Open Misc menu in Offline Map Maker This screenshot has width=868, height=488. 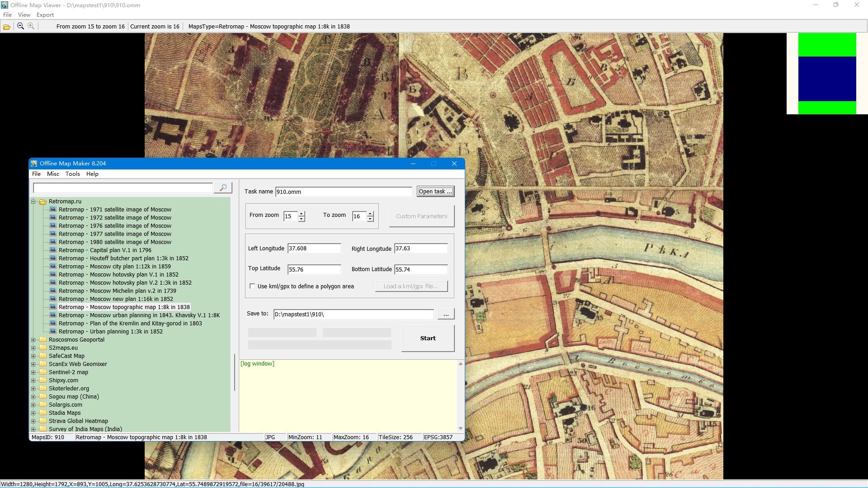[x=53, y=174]
